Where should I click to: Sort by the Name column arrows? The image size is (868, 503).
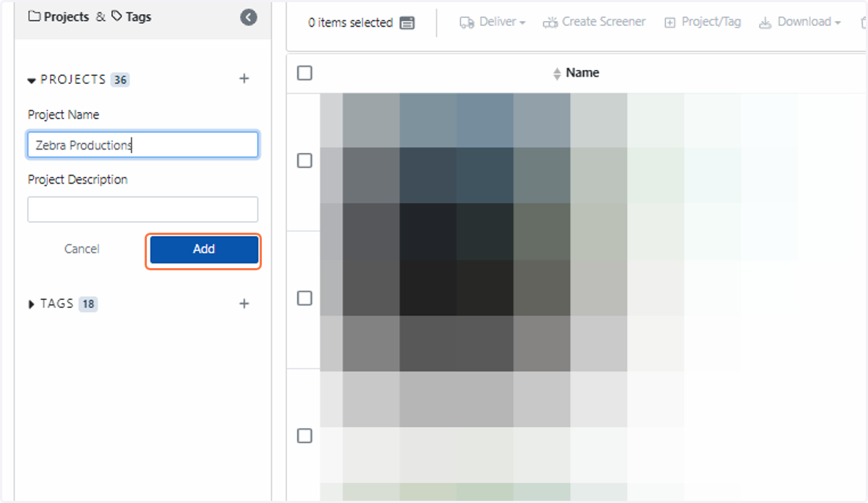(x=557, y=73)
